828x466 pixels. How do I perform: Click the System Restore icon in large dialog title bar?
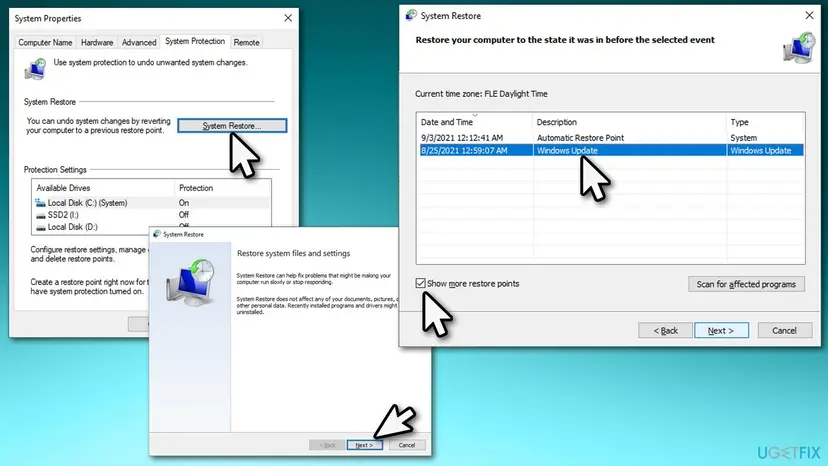pyautogui.click(x=411, y=15)
